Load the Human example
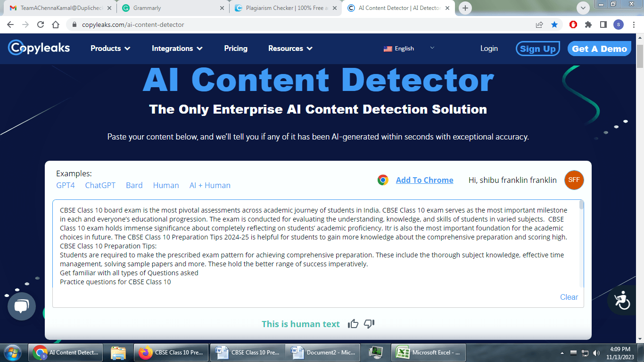644x362 pixels. (166, 185)
